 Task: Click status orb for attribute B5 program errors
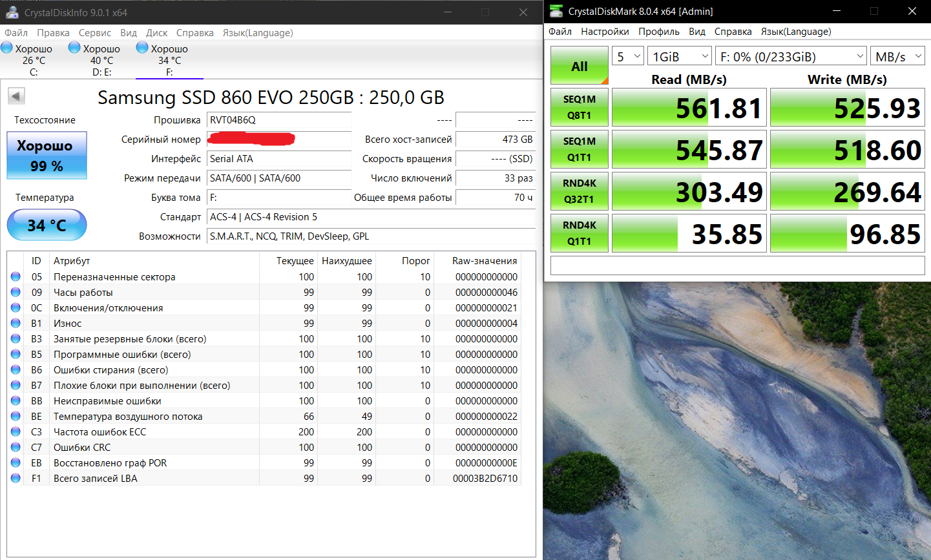[x=16, y=354]
